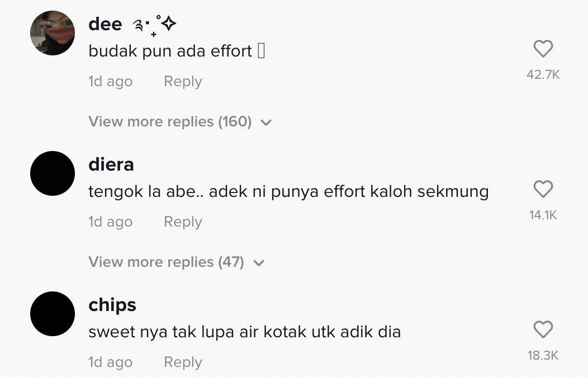Click the 42.7K like count
588x377 pixels.
click(x=543, y=75)
